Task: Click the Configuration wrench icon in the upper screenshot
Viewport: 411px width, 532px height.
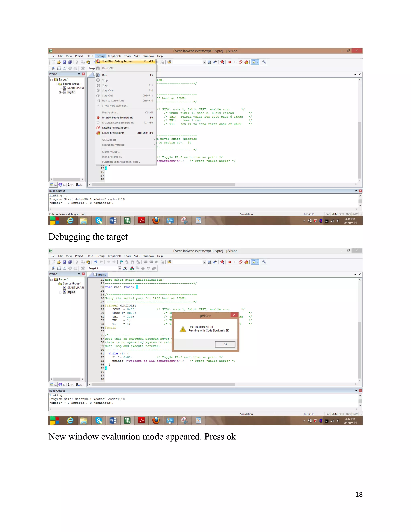Action: 264,62
